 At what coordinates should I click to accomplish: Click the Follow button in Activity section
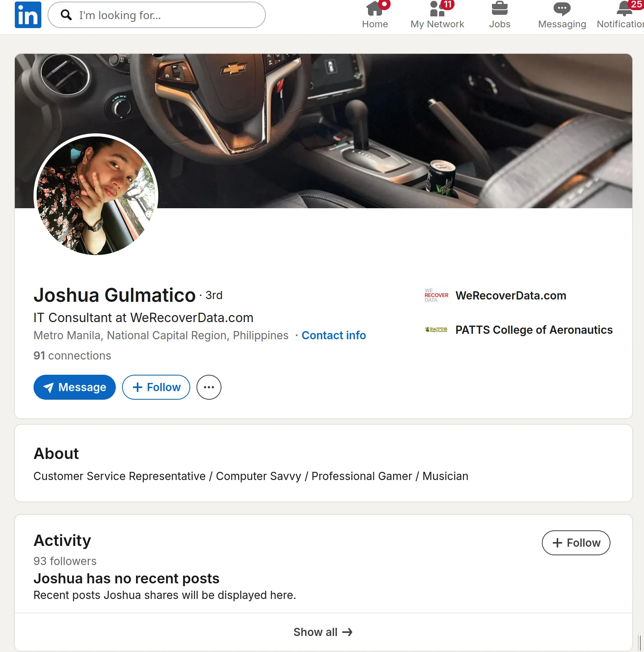tap(576, 543)
